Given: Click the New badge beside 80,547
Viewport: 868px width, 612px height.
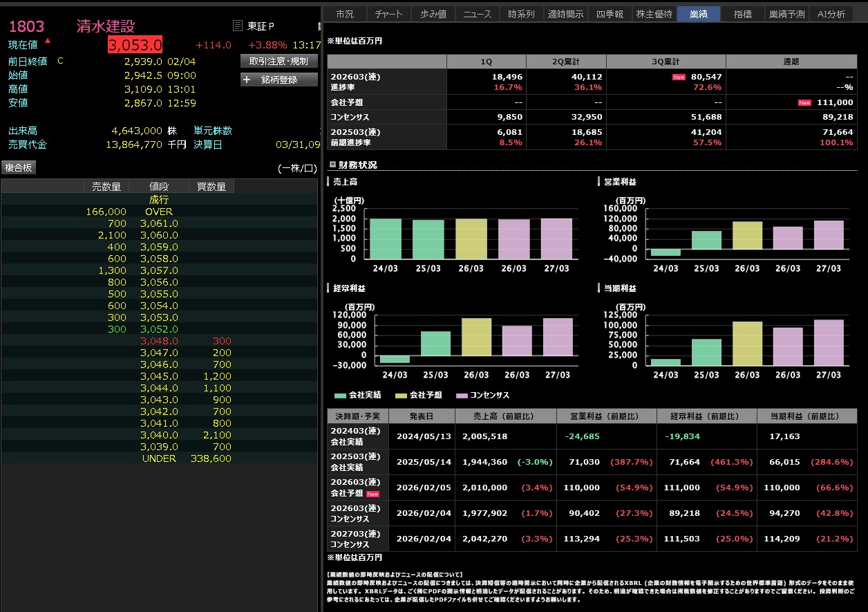Looking at the screenshot, I should tap(679, 77).
